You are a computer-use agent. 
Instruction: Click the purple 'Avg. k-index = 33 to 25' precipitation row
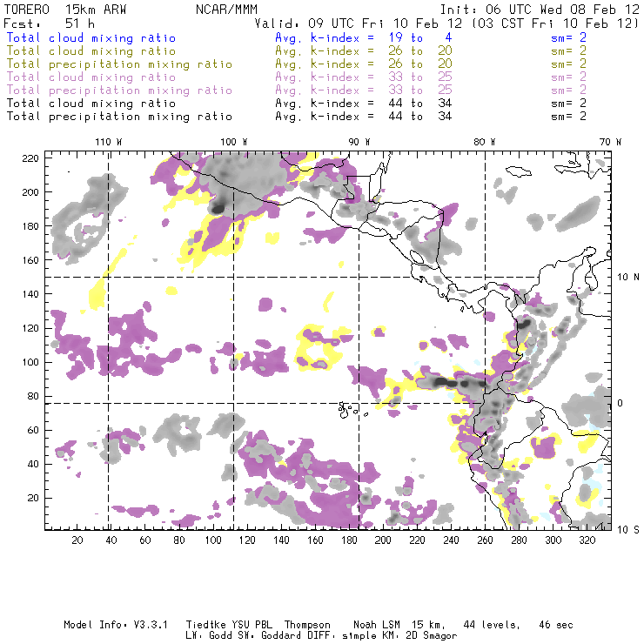pos(364,91)
